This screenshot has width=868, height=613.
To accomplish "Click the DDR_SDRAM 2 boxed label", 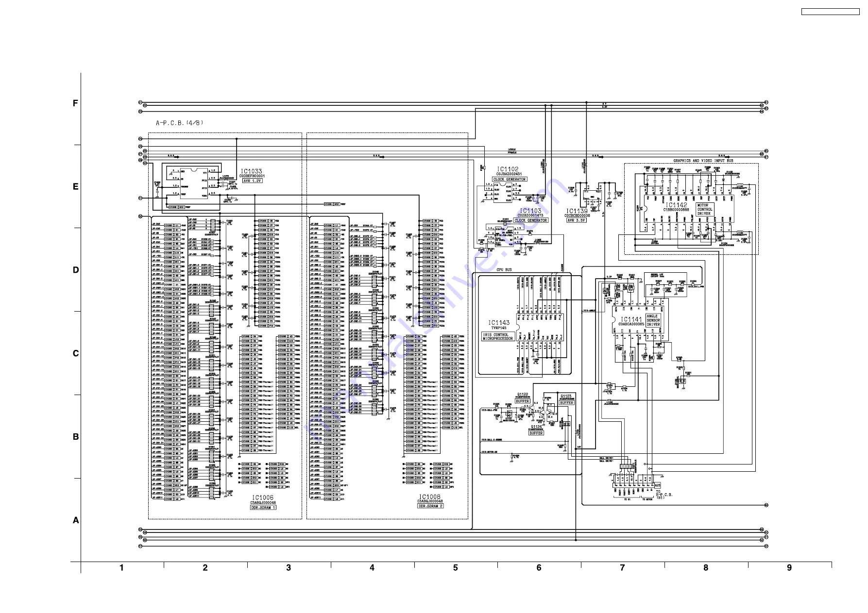I will coord(430,506).
